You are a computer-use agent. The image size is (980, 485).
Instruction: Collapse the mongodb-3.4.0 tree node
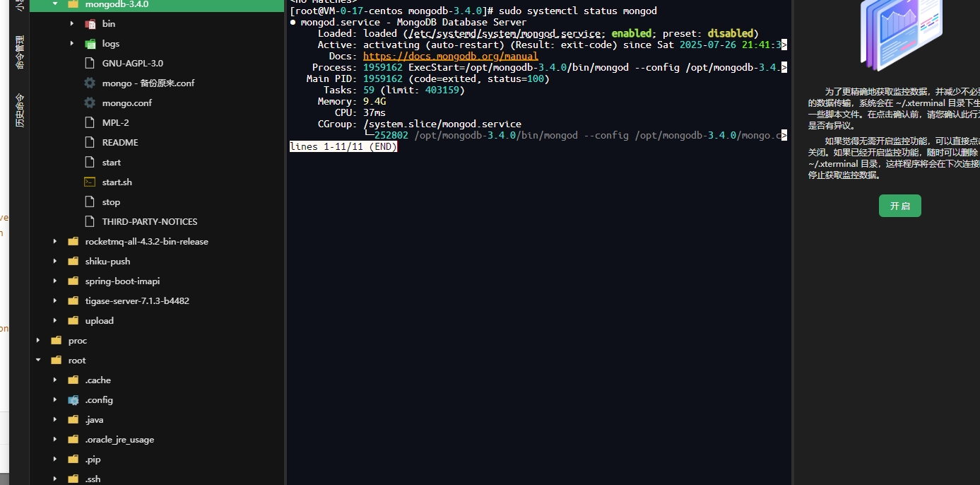pos(55,5)
